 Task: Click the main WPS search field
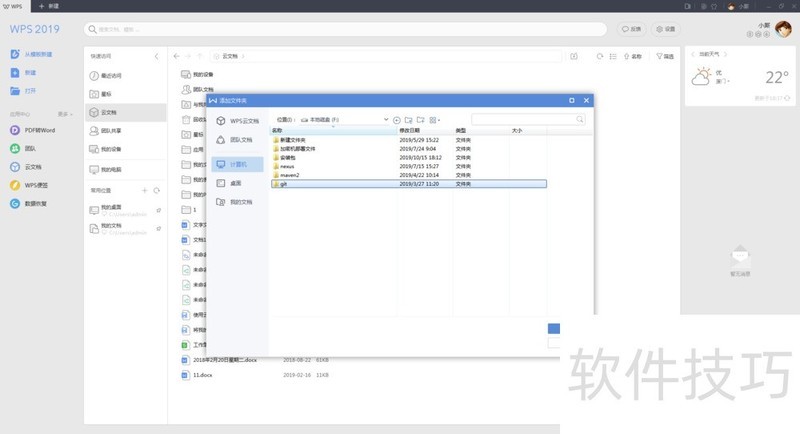[x=345, y=29]
